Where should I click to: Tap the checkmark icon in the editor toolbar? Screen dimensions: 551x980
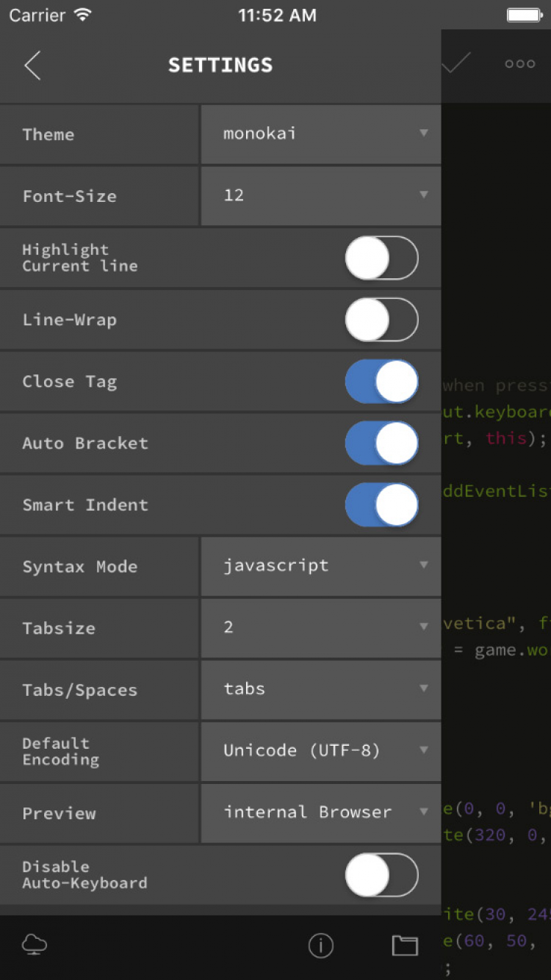(x=456, y=64)
